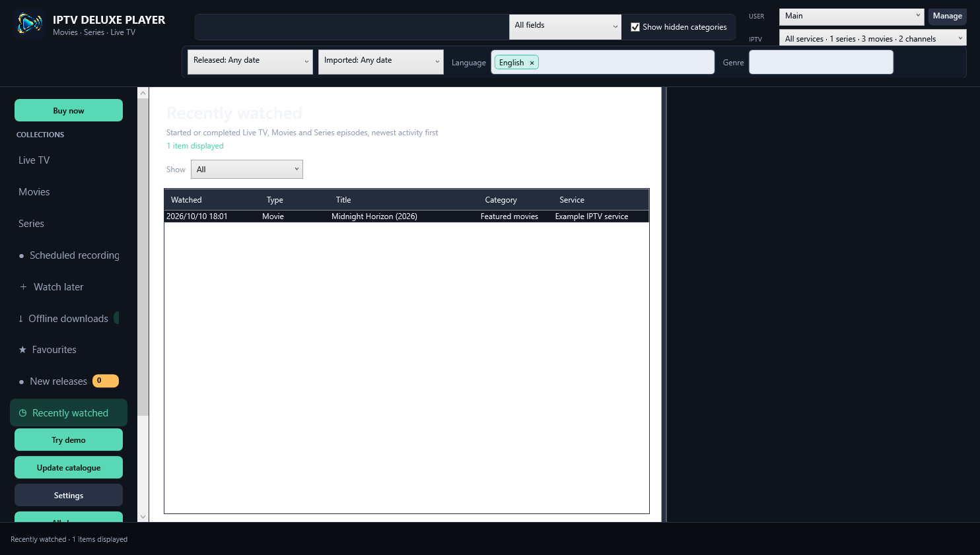This screenshot has width=980, height=555.
Task: Click sidebar scrollbar down arrow
Action: click(143, 517)
